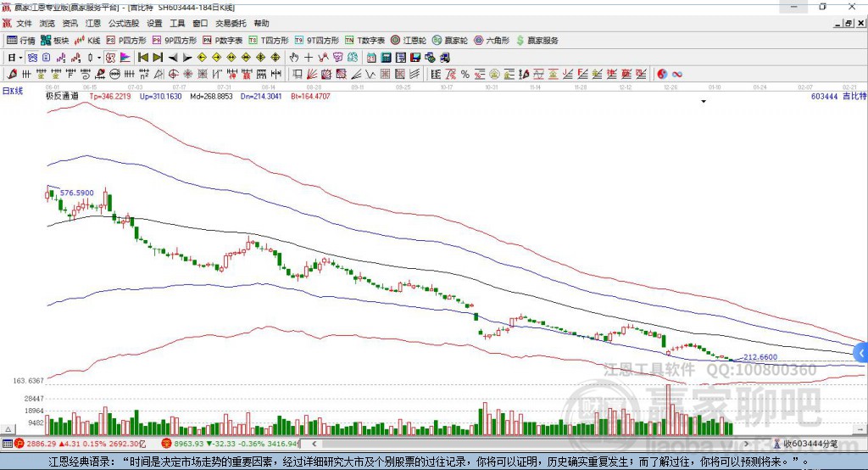The image size is (868, 470).
Task: Click the 日K线 chart label
Action: pyautogui.click(x=13, y=92)
